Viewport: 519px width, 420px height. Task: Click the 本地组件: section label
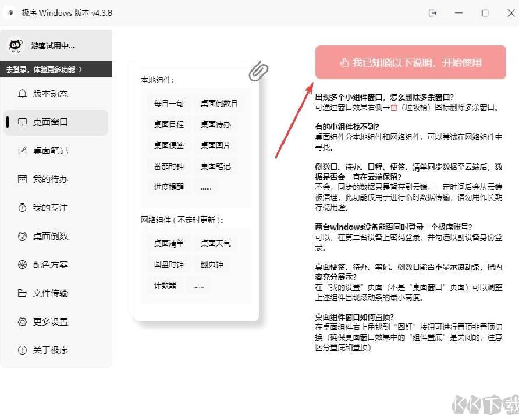click(x=157, y=80)
